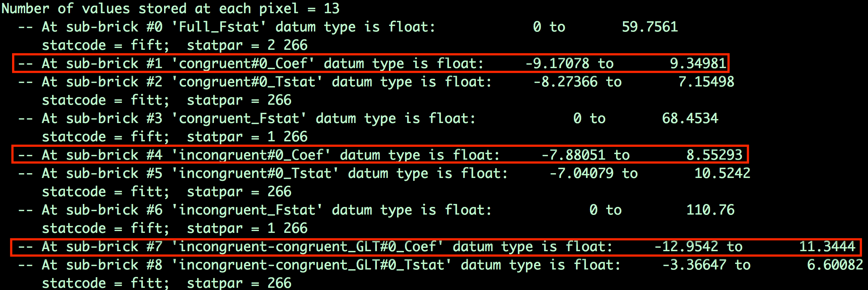Click the value -12.9542
The width and height of the screenshot is (868, 290).
[686, 247]
